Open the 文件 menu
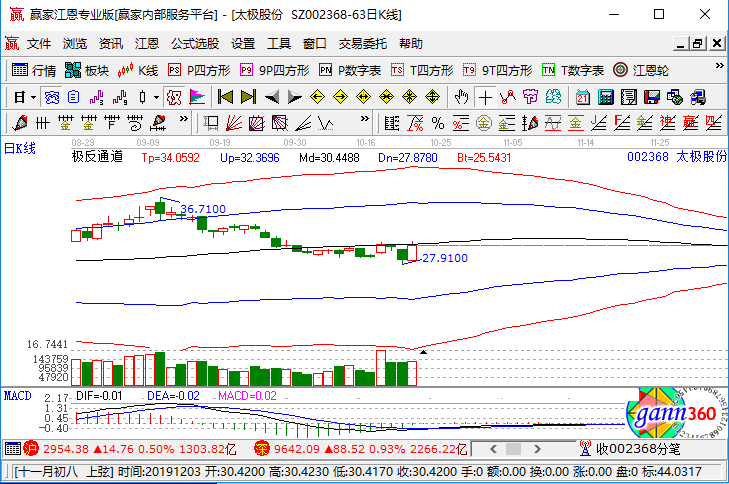Screen dimensions: 729x484 [39, 44]
